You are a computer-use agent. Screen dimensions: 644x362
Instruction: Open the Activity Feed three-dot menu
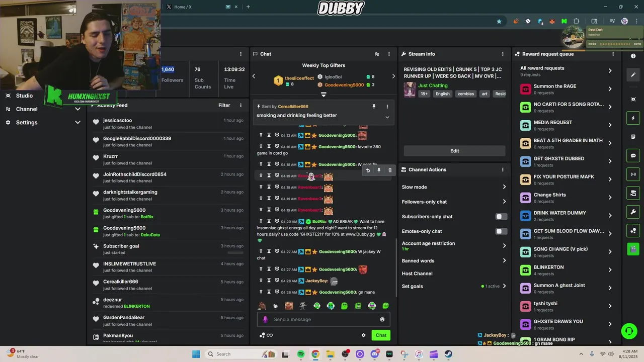[x=240, y=105]
